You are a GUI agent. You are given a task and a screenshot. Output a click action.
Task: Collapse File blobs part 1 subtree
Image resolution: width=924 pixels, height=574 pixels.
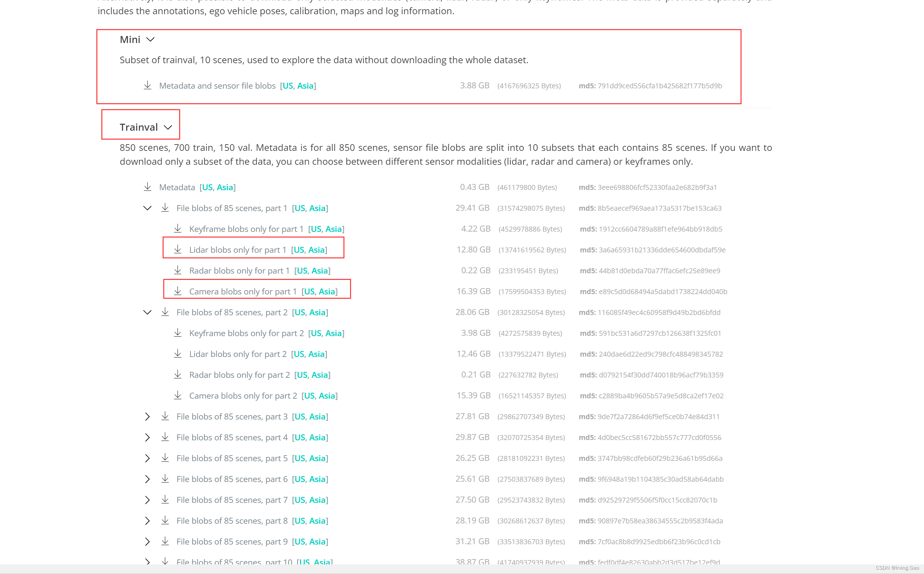tap(147, 208)
